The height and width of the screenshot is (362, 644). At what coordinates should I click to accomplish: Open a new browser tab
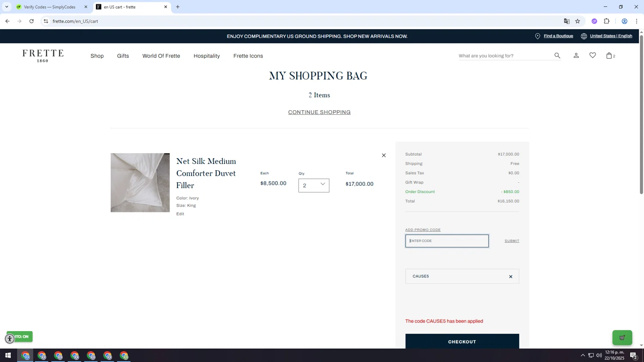coord(178,7)
